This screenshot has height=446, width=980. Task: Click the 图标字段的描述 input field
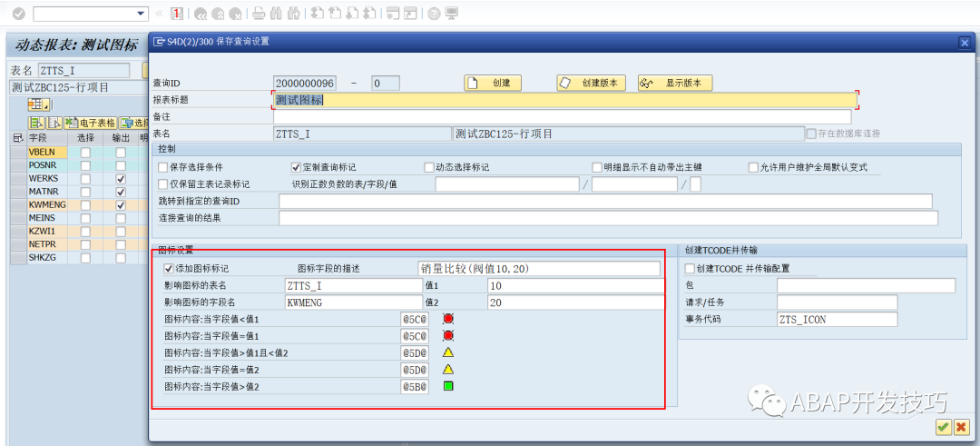pos(539,268)
